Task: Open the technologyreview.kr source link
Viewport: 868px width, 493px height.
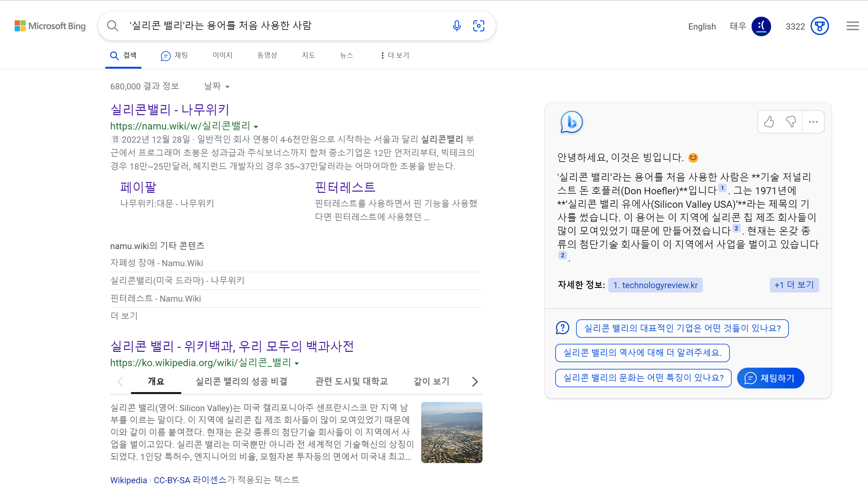Action: [655, 285]
